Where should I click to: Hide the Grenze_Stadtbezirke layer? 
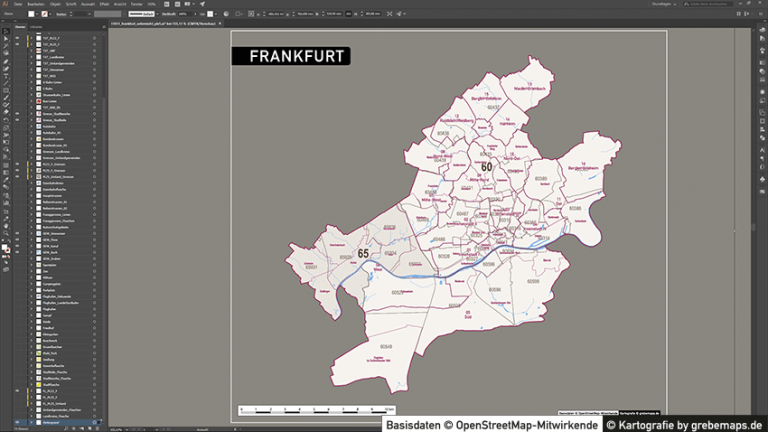tap(17, 114)
